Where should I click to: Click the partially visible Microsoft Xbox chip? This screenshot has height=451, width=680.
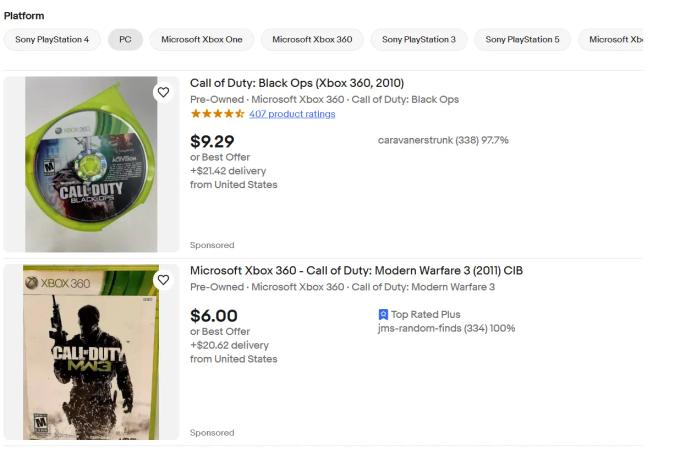[x=615, y=40]
